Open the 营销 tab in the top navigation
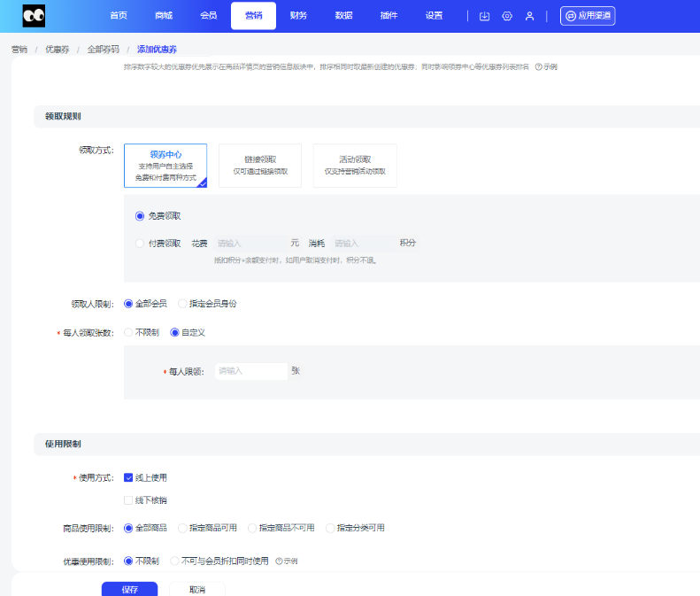This screenshot has width=700, height=596. [253, 16]
